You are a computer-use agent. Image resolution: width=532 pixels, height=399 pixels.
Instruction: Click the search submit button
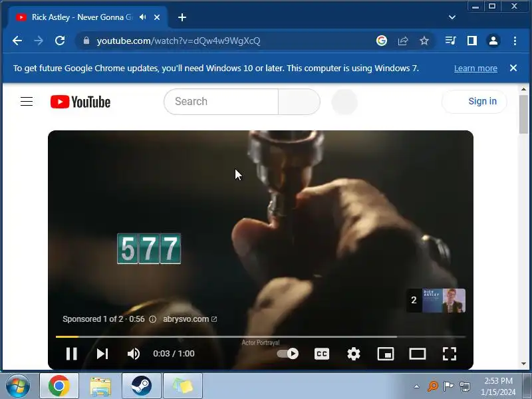pyautogui.click(x=299, y=102)
